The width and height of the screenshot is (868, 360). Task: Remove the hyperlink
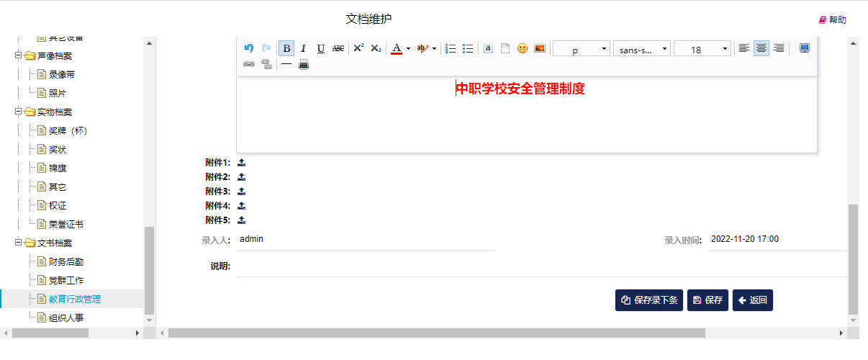click(266, 64)
